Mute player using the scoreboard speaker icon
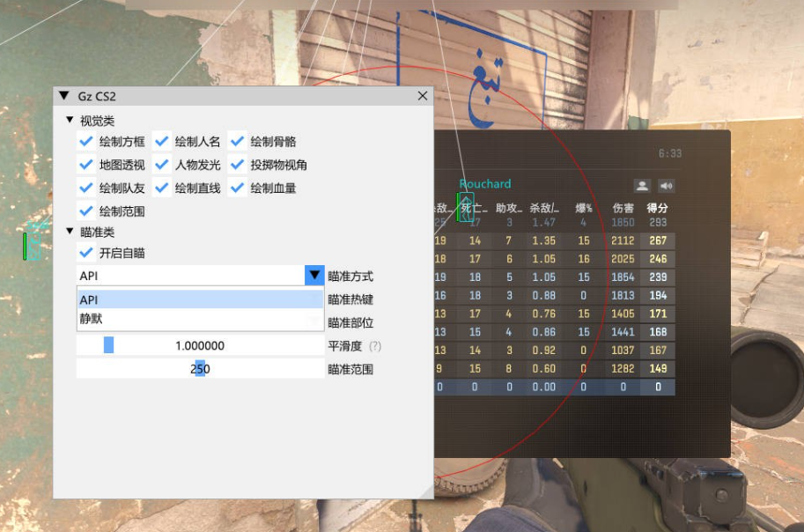 pos(667,186)
